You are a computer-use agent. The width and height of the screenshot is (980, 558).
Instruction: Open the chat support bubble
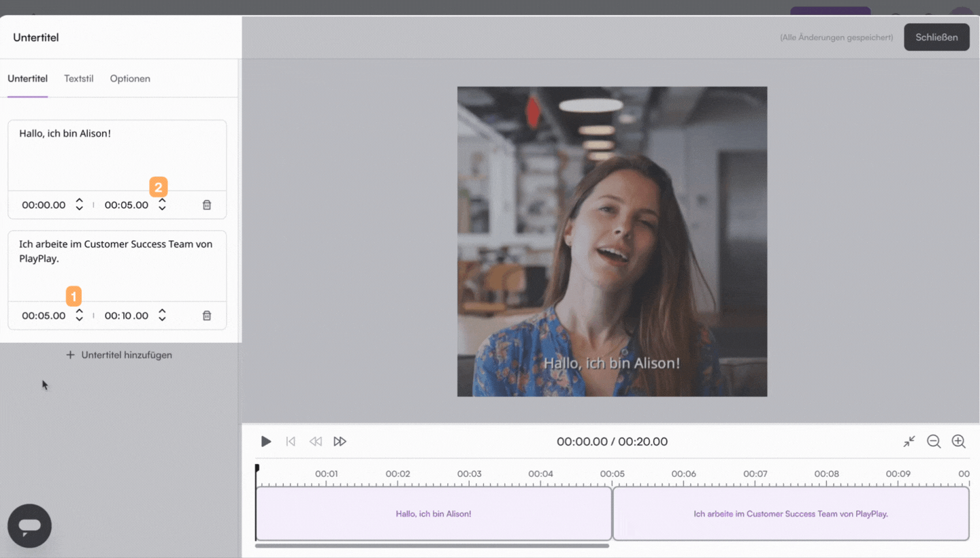(29, 526)
